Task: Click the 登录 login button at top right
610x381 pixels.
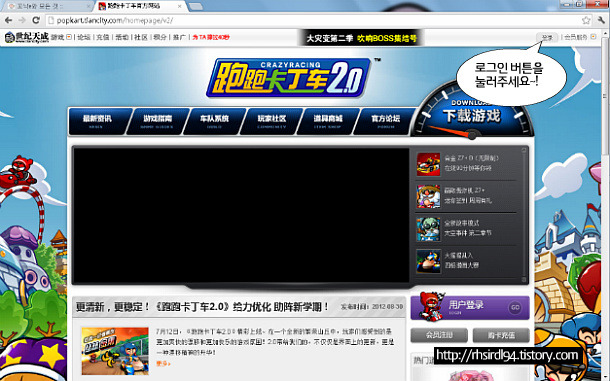Action: (x=547, y=37)
